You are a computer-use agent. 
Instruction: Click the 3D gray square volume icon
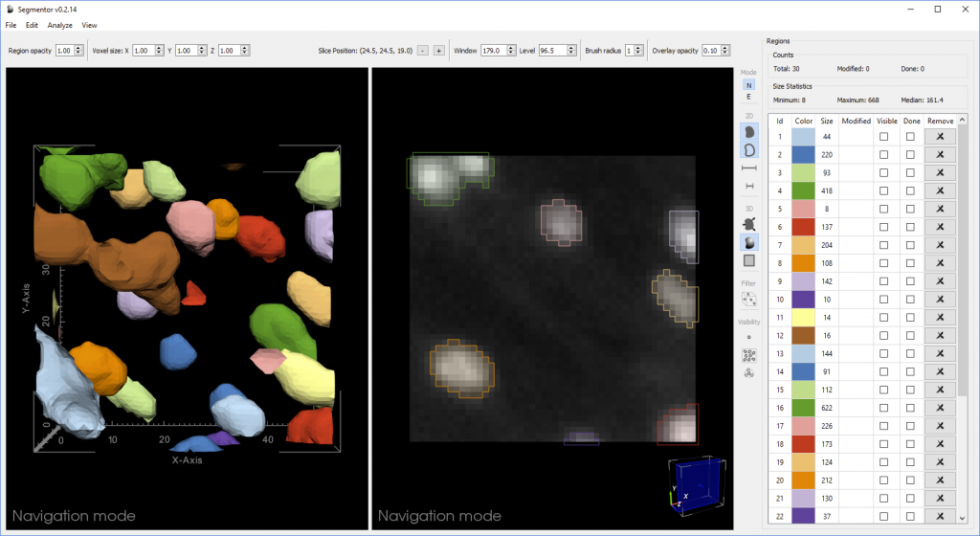tap(748, 260)
